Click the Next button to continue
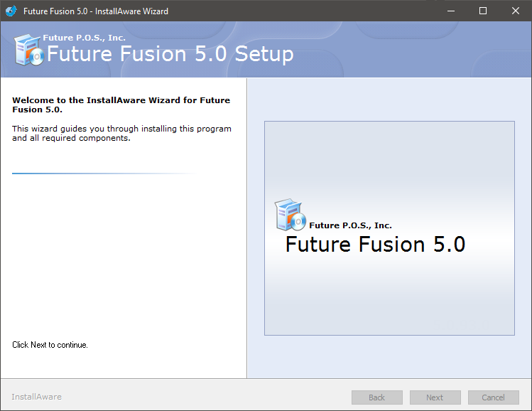Viewport: 532px width, 411px height. tap(435, 397)
